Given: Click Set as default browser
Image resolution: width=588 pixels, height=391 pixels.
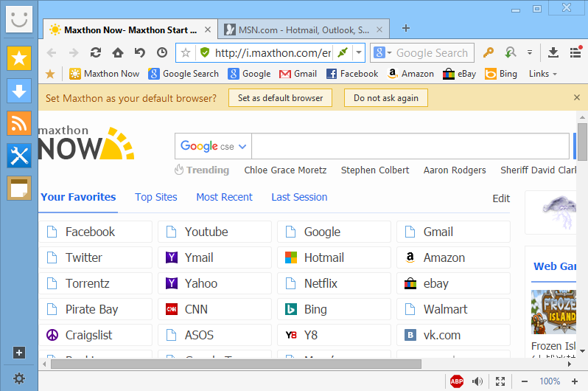Looking at the screenshot, I should 280,98.
